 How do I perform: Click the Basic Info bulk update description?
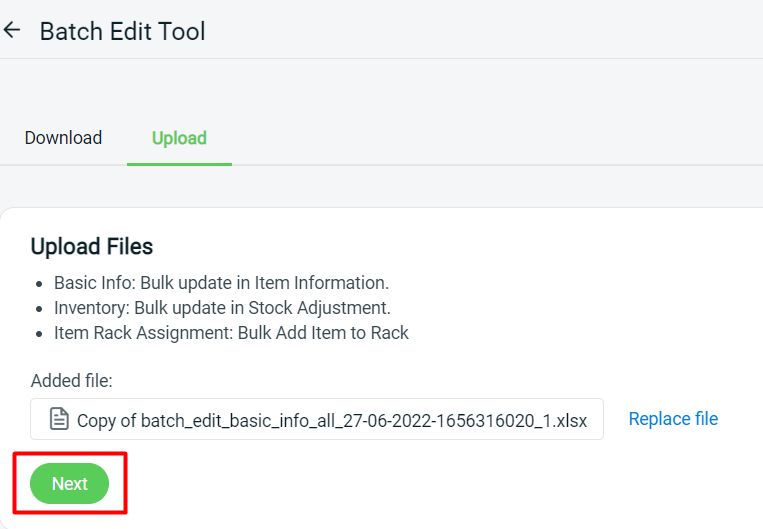(x=221, y=282)
